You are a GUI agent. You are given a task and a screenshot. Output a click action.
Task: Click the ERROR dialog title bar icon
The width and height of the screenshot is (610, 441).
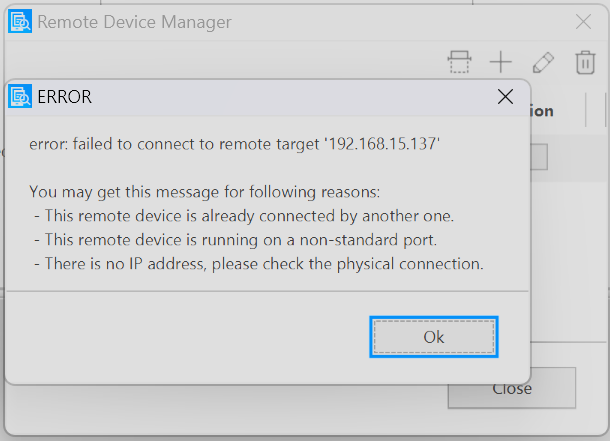pyautogui.click(x=19, y=97)
